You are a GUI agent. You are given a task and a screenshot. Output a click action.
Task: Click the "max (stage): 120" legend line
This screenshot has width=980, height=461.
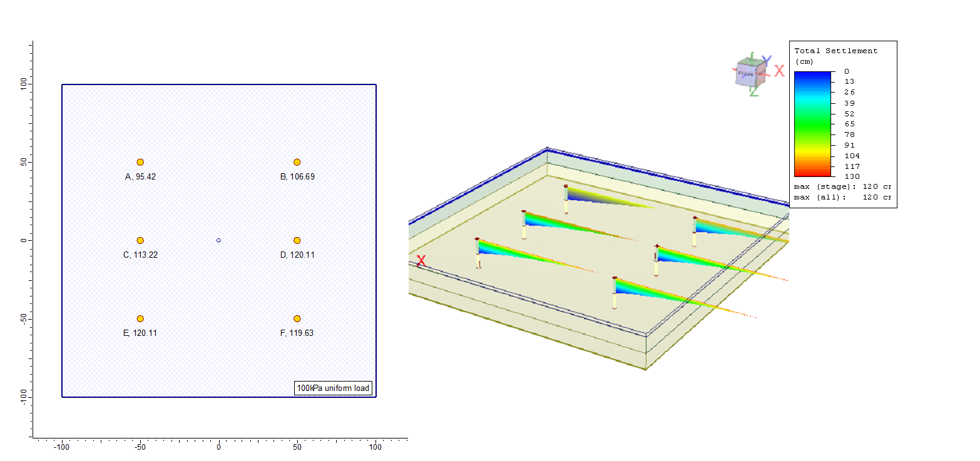coord(843,186)
